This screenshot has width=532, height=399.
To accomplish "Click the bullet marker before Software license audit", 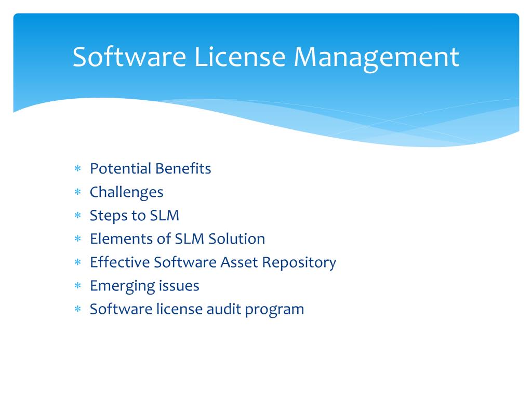I will [78, 309].
